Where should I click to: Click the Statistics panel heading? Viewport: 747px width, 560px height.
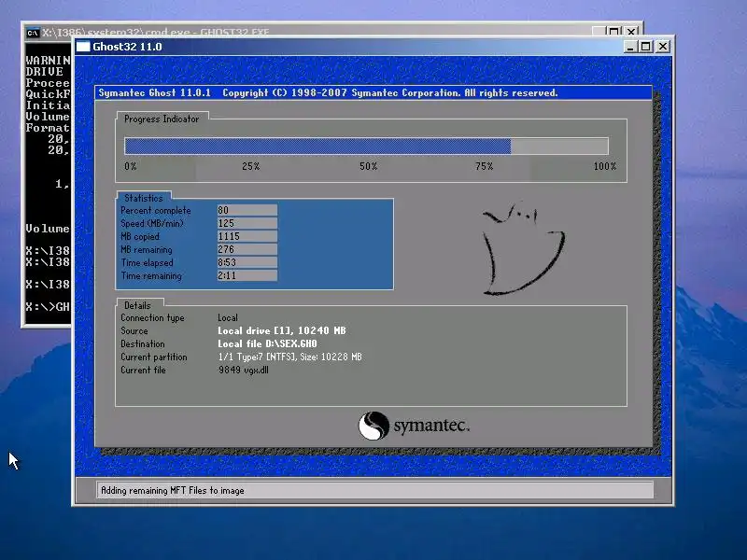click(144, 198)
